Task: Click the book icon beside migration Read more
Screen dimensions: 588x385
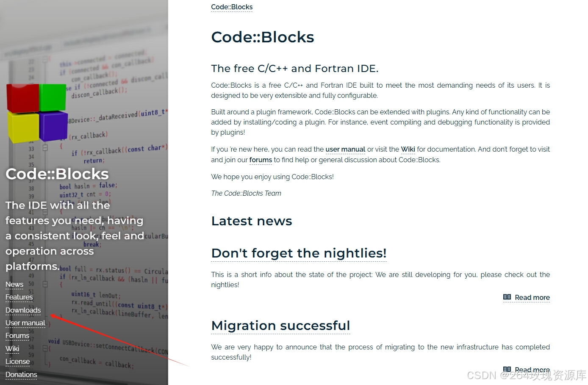Action: [x=507, y=369]
